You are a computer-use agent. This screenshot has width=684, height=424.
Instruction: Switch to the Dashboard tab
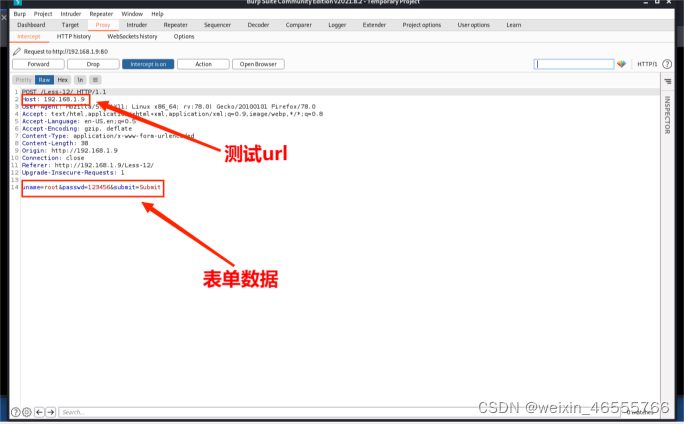[31, 25]
